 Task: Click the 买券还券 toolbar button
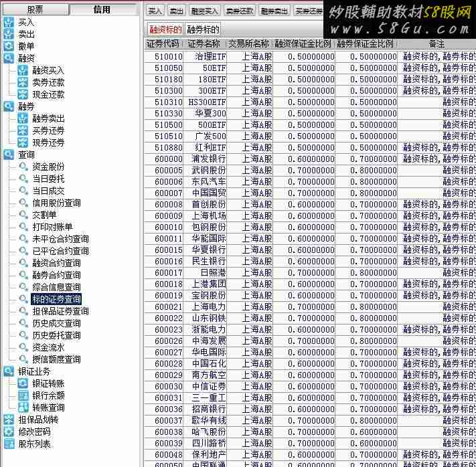tap(309, 11)
